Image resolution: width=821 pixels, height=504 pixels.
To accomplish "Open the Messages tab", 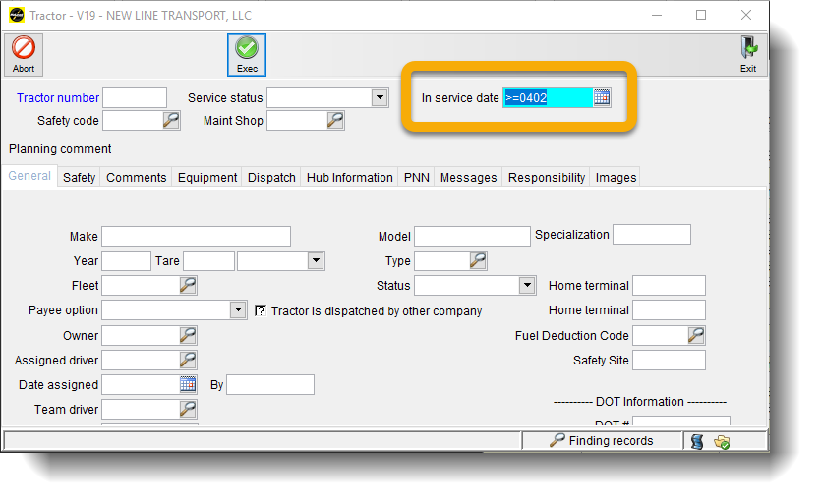I will (x=468, y=178).
